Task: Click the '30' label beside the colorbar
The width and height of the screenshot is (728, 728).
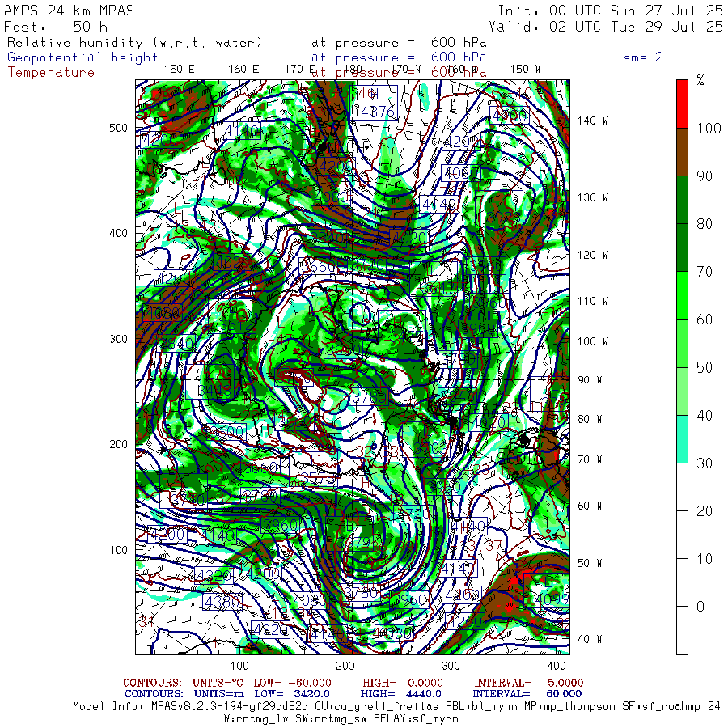Action: point(705,463)
